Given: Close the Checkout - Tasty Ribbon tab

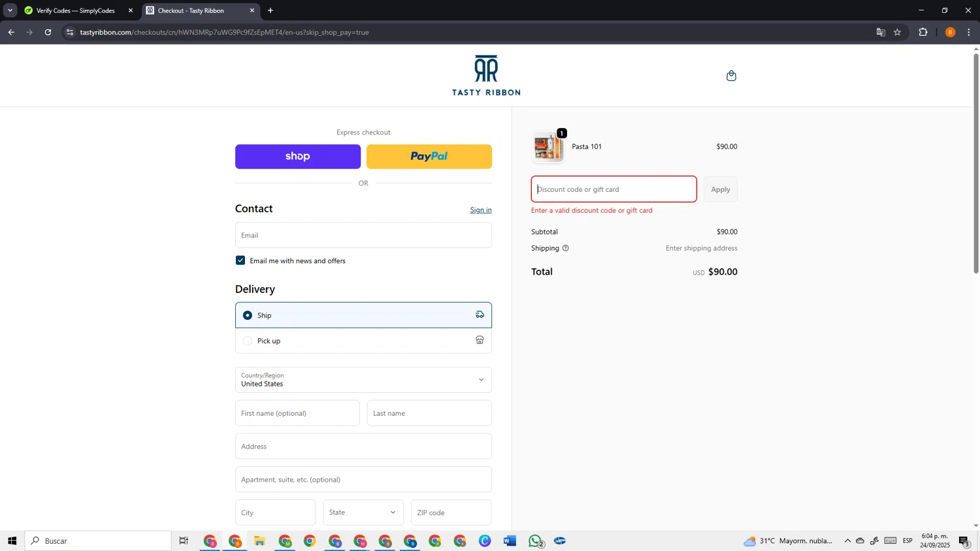Looking at the screenshot, I should coord(252,10).
